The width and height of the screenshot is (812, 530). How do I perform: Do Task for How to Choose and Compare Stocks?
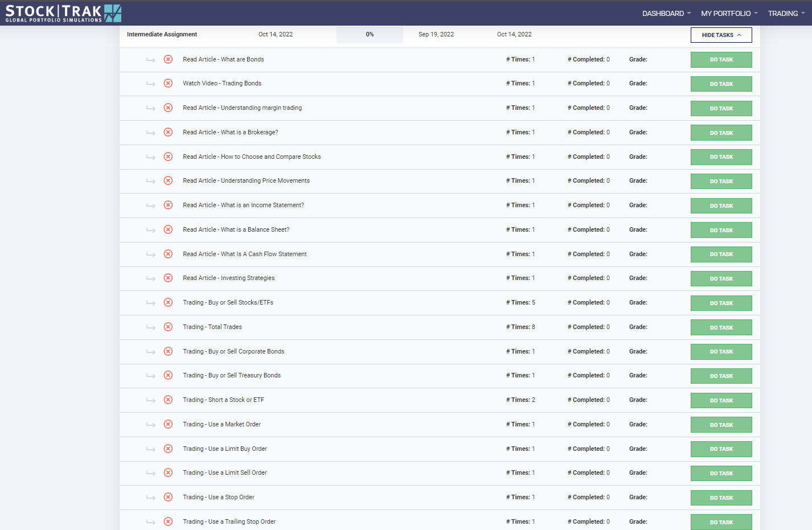pos(721,157)
